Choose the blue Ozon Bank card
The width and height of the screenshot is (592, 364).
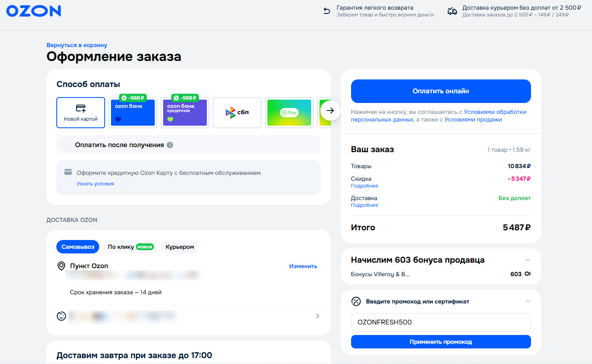tap(133, 113)
